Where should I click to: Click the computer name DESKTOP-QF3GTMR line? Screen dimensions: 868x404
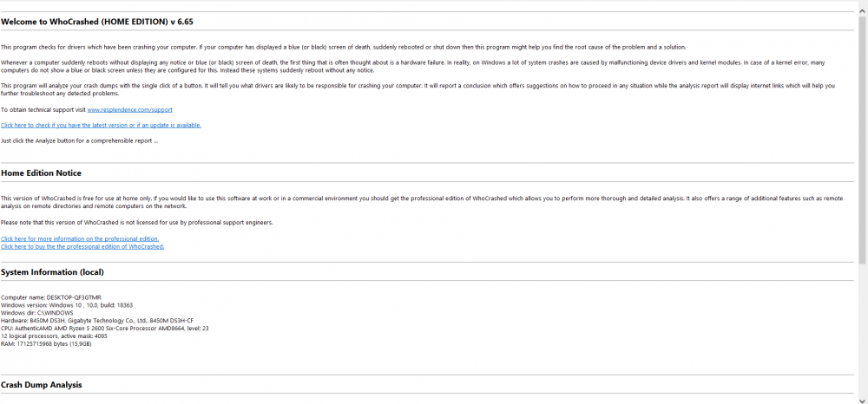[x=51, y=297]
